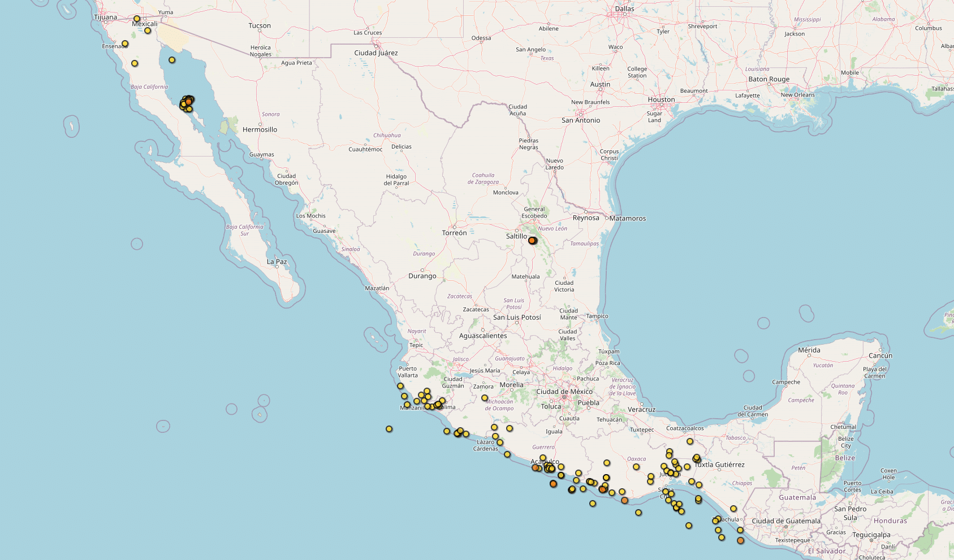Select the Aguascalientes label
954x560 pixels.
pos(483,336)
